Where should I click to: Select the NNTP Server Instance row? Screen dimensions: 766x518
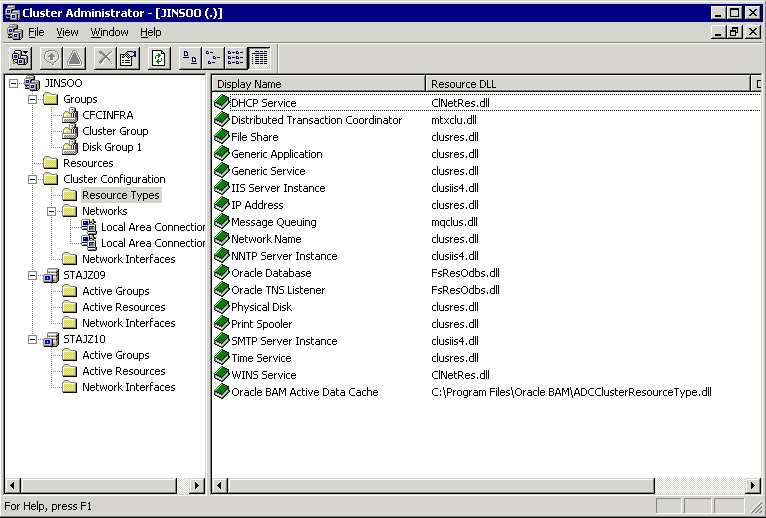point(284,256)
